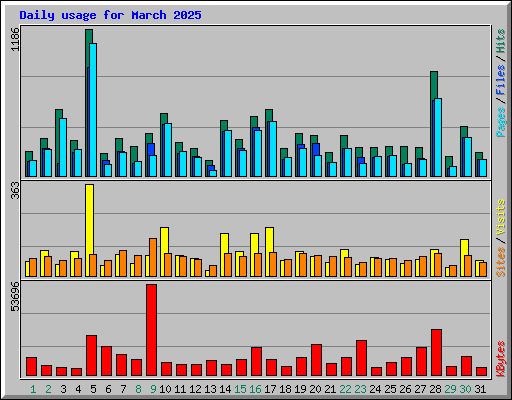The height and width of the screenshot is (400, 512).
Task: Click day label 16 on the x-axis
Action: pyautogui.click(x=255, y=389)
